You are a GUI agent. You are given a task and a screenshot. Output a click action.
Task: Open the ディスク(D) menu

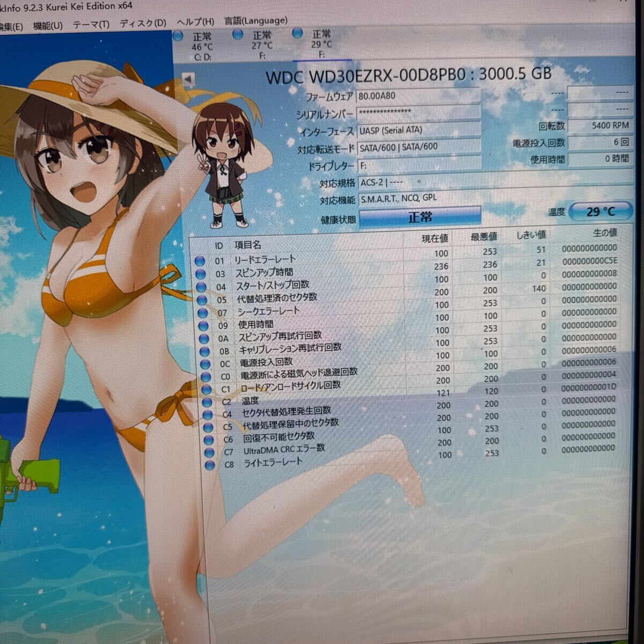tap(143, 23)
